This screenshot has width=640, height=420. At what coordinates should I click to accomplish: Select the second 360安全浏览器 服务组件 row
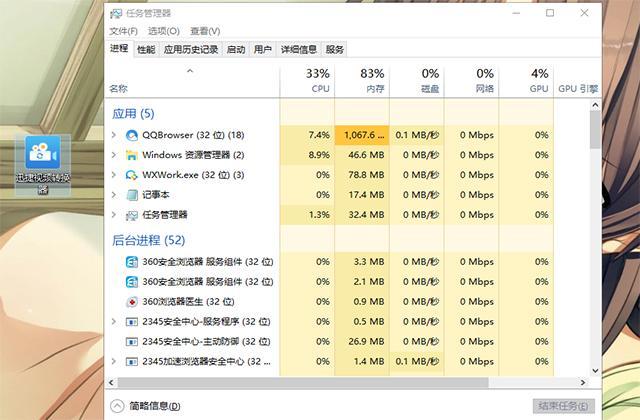coord(330,282)
